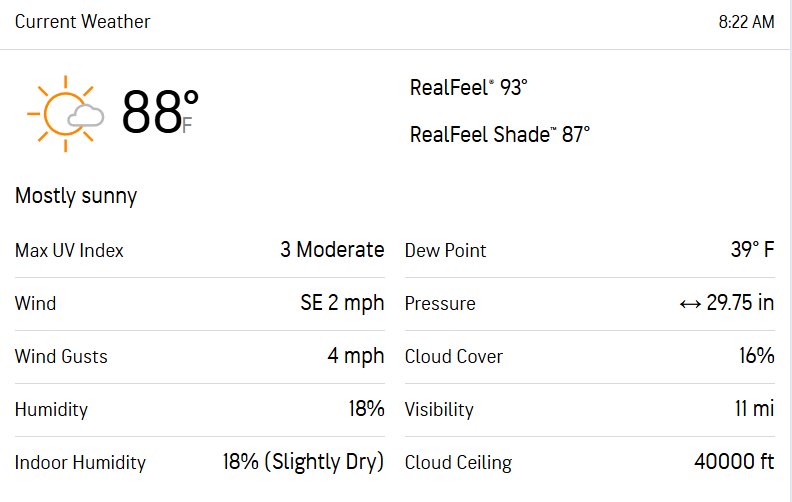This screenshot has height=502, width=792.
Task: Click the 8:22 AM timestamp
Action: pos(746,22)
